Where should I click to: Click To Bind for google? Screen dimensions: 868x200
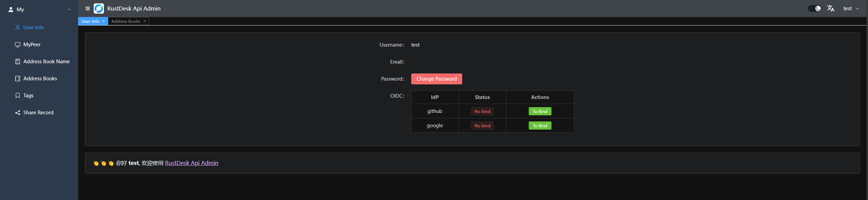tap(540, 126)
